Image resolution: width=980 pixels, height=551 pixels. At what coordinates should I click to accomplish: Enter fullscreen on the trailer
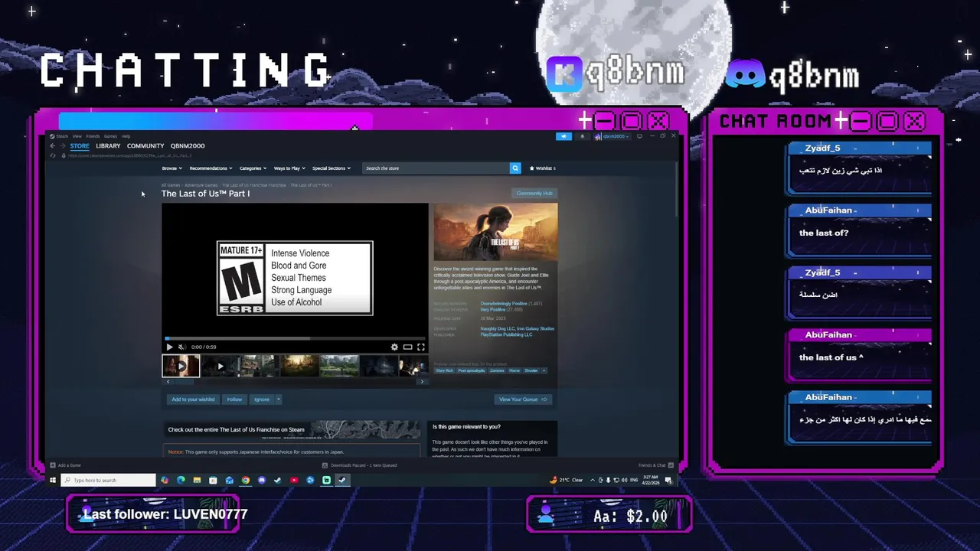420,347
